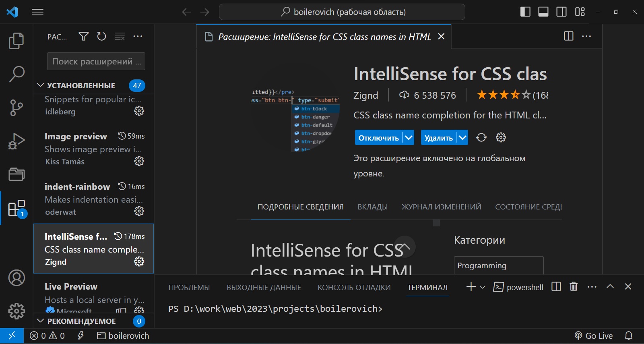The height and width of the screenshot is (344, 644).
Task: Click the Отключить button
Action: point(378,138)
